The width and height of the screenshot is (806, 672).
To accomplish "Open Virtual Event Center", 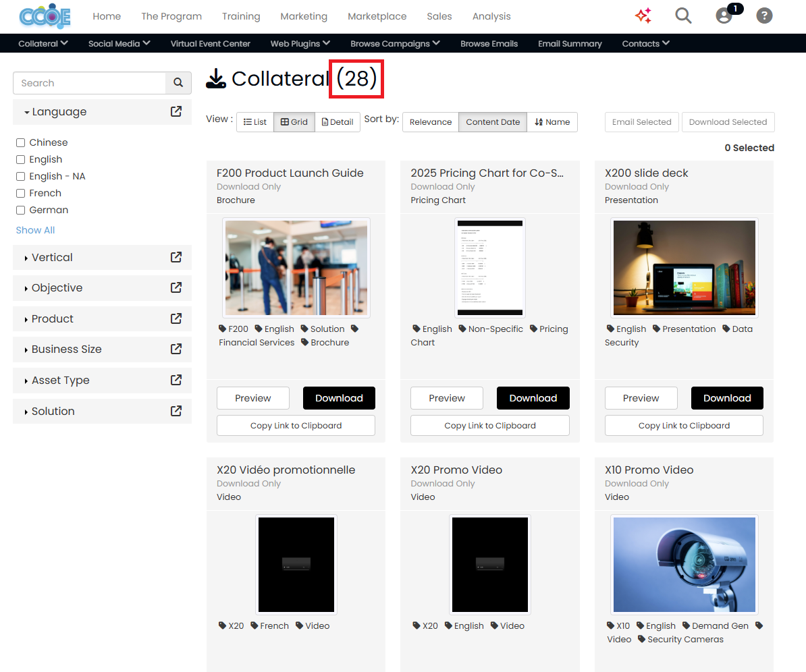I will click(x=210, y=44).
